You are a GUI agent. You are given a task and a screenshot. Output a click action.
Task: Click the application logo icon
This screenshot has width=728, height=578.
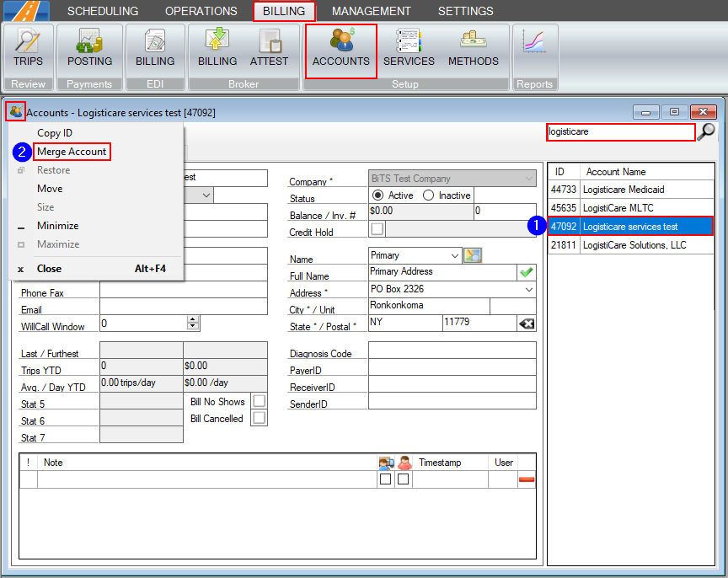tap(26, 11)
